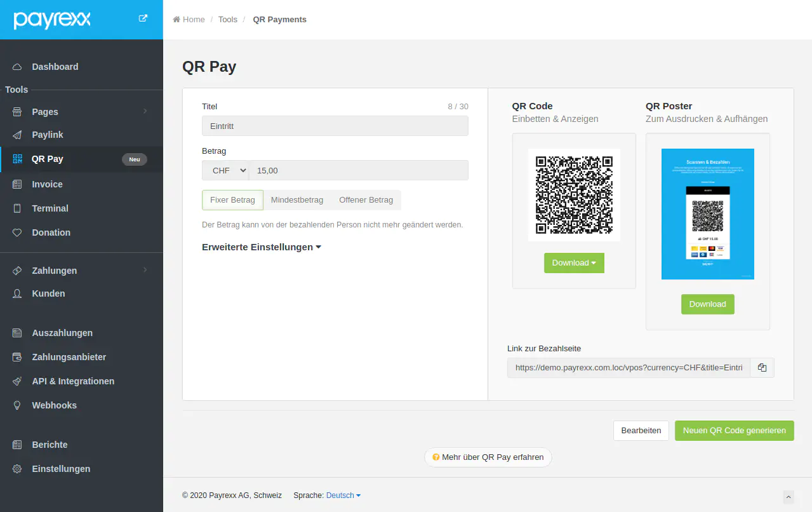Click the API & Integrationen rocket icon
Viewport: 812px width, 512px height.
point(18,381)
